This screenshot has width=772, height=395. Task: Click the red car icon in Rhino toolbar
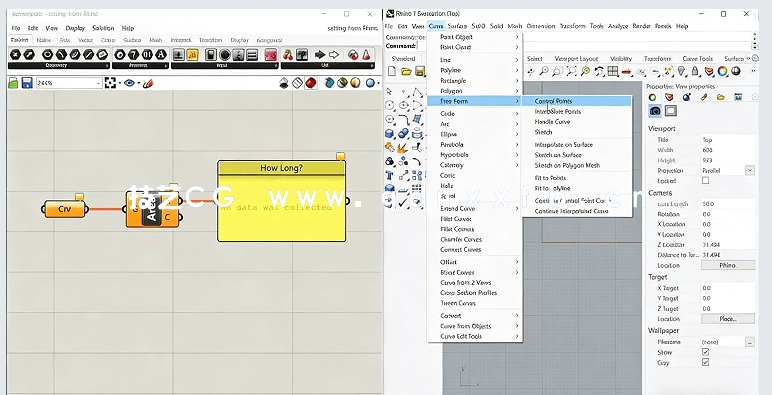pos(626,72)
